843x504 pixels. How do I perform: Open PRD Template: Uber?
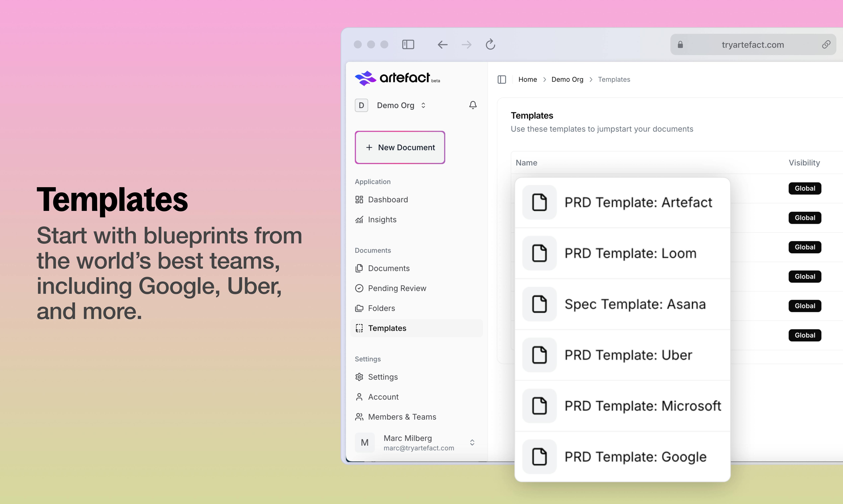(622, 355)
